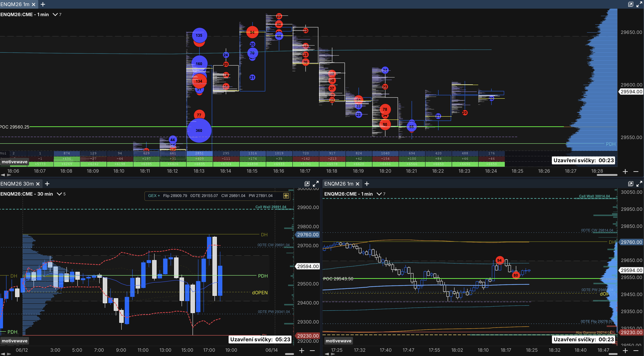Click the Call Wall 29891.04 label
This screenshot has height=356, width=644.
tap(271, 207)
